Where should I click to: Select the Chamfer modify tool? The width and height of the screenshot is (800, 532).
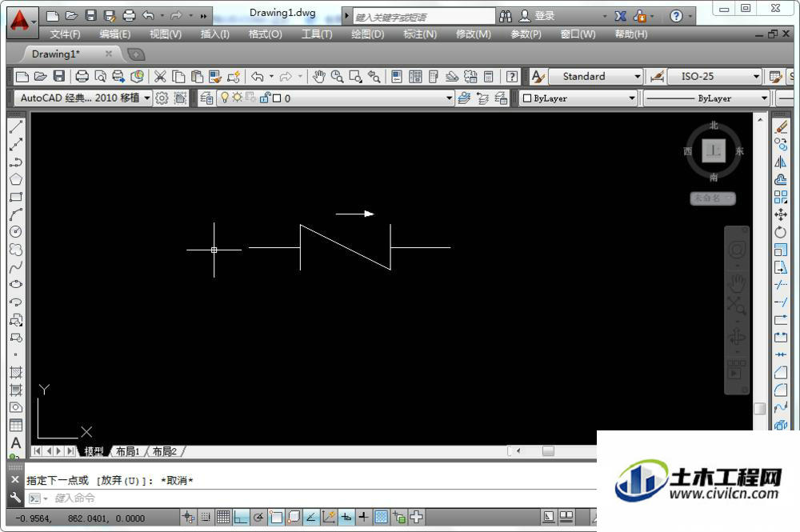pos(781,373)
